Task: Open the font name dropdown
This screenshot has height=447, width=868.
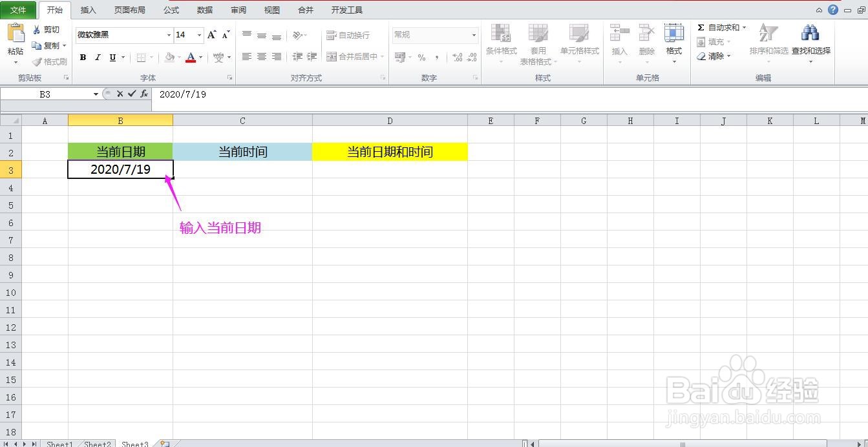Action: coord(169,35)
